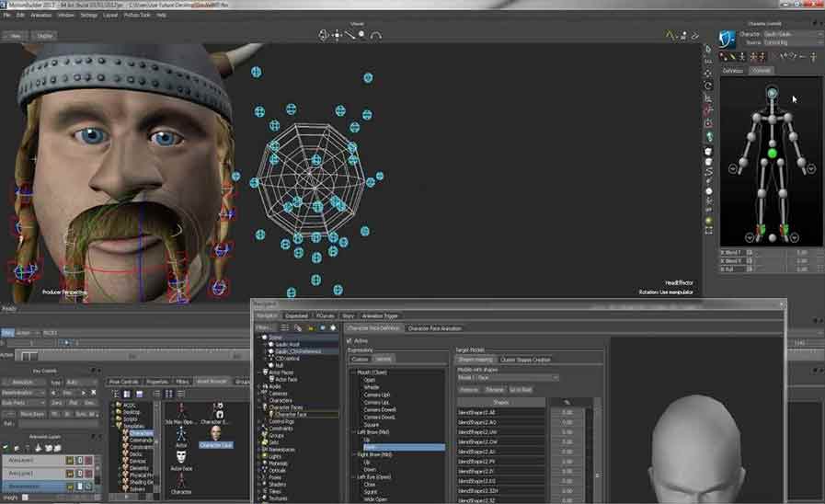Open the Character dropdown in Character Controls
This screenshot has width=825, height=504.
[792, 34]
